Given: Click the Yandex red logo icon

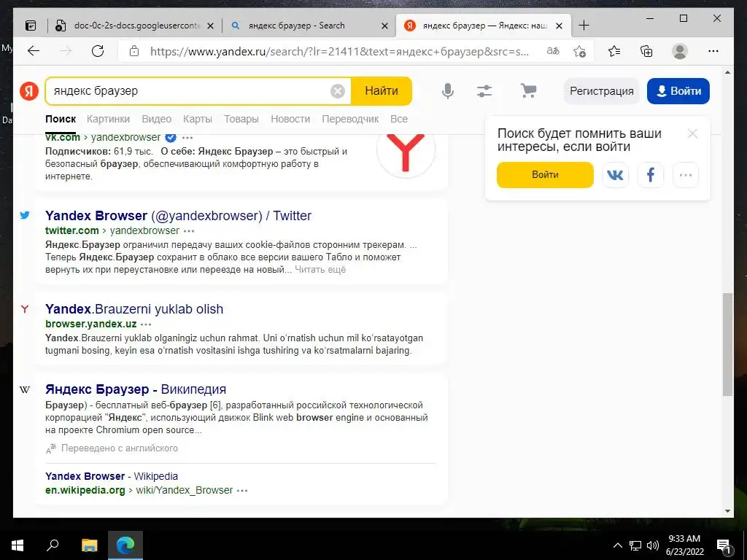Looking at the screenshot, I should point(29,90).
